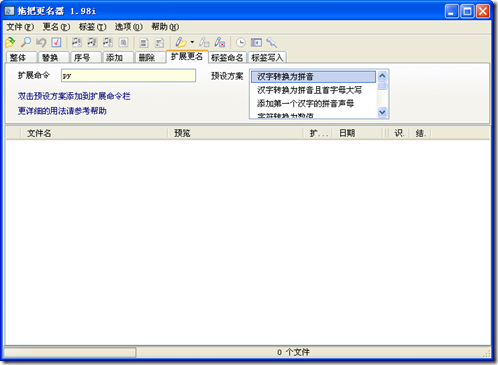Image resolution: width=498 pixels, height=365 pixels.
Task: Maximize the 拖把更名器 window
Action: pos(467,11)
